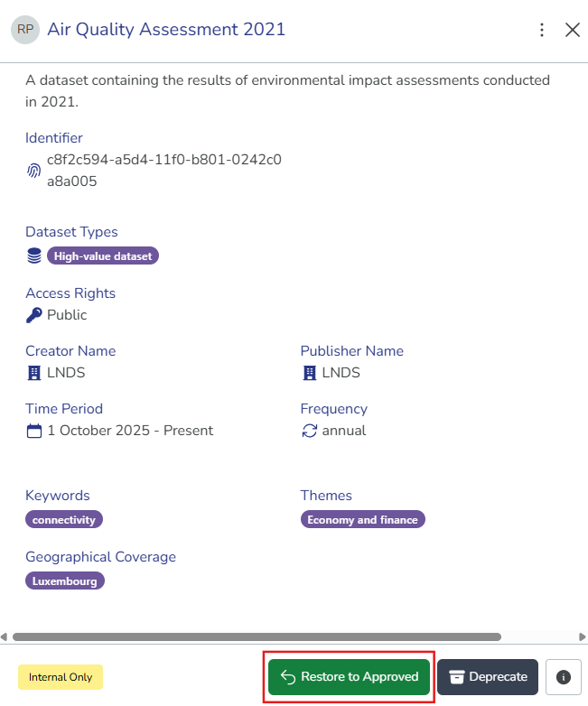The height and width of the screenshot is (706, 588).
Task: Click the key icon beside Public
Action: [x=34, y=315]
